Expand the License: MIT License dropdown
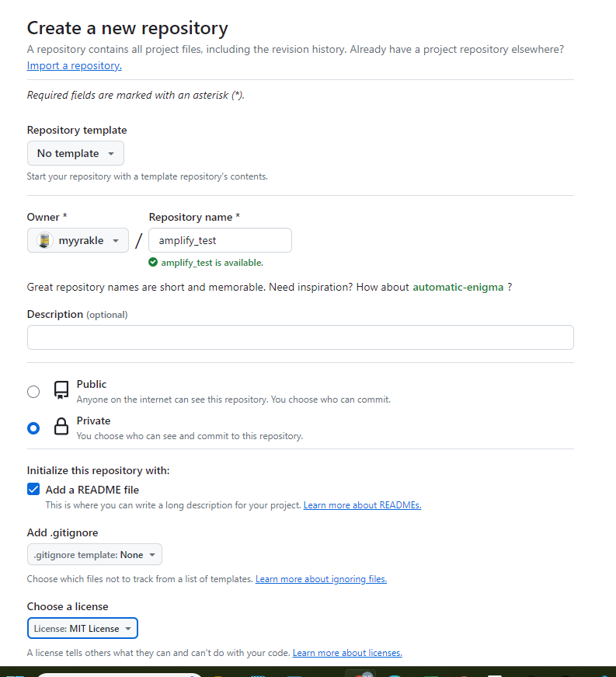 pos(83,628)
